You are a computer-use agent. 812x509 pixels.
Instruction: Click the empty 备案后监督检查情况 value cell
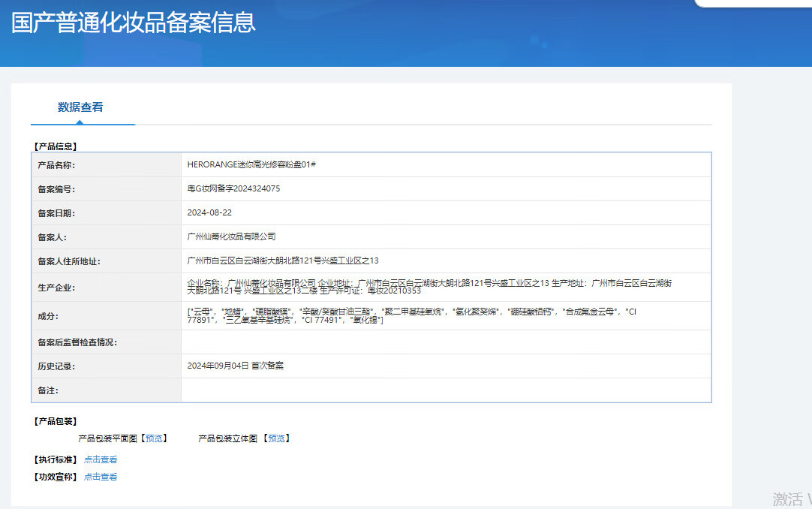446,342
